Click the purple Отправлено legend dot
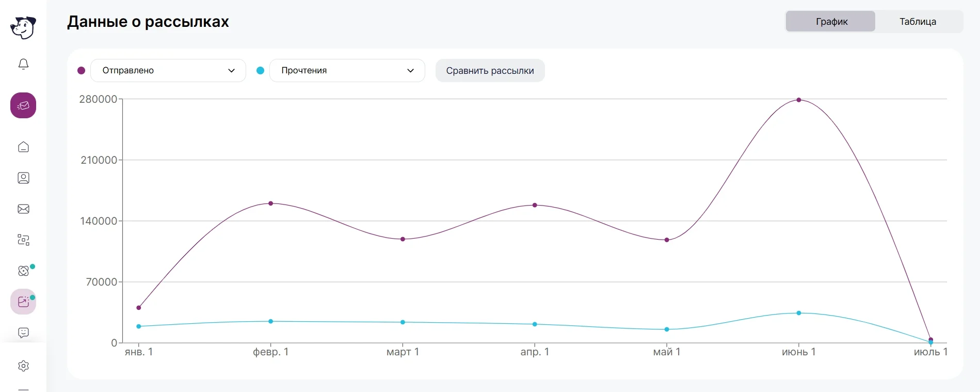This screenshot has height=392, width=980. pos(81,71)
